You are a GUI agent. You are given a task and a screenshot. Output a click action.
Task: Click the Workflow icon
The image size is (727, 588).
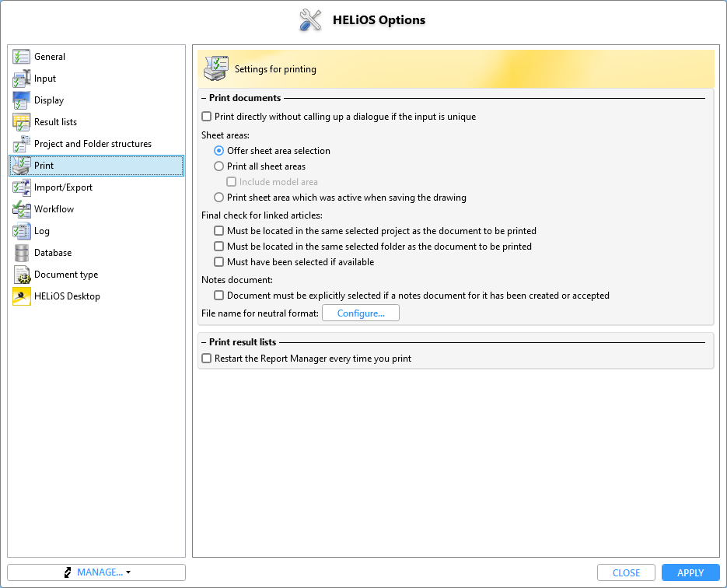pos(21,209)
